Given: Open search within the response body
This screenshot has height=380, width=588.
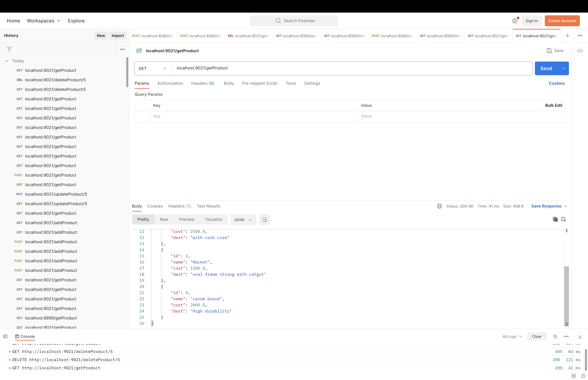Looking at the screenshot, I should pyautogui.click(x=563, y=219).
